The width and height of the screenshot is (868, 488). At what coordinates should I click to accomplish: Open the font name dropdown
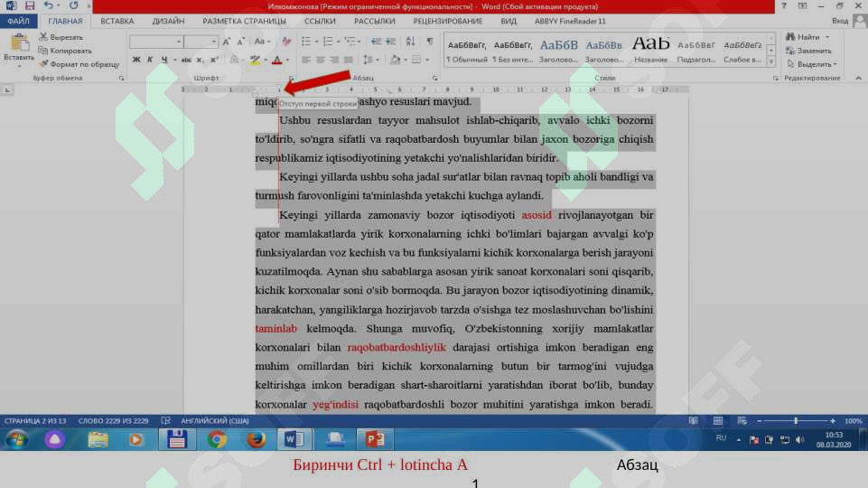pyautogui.click(x=179, y=42)
